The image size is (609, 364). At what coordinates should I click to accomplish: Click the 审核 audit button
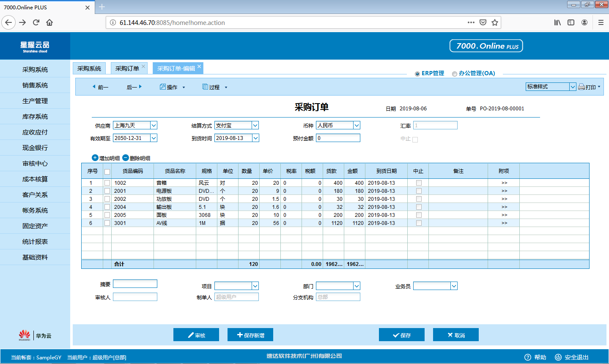(196, 335)
